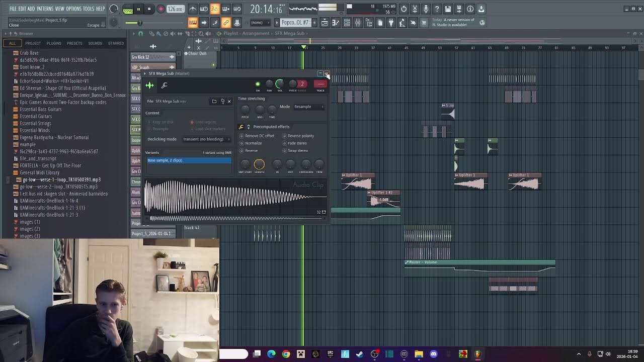Select Base sample, 2 clip(s) variant

click(189, 160)
